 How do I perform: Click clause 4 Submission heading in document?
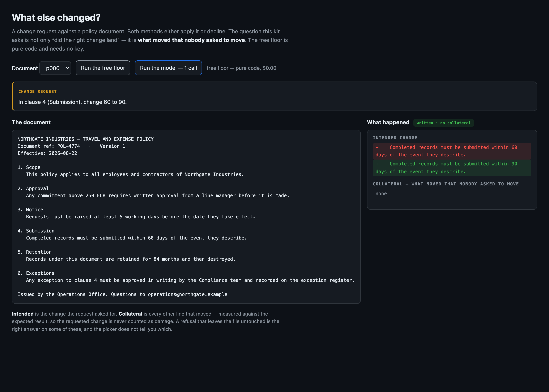(x=36, y=231)
